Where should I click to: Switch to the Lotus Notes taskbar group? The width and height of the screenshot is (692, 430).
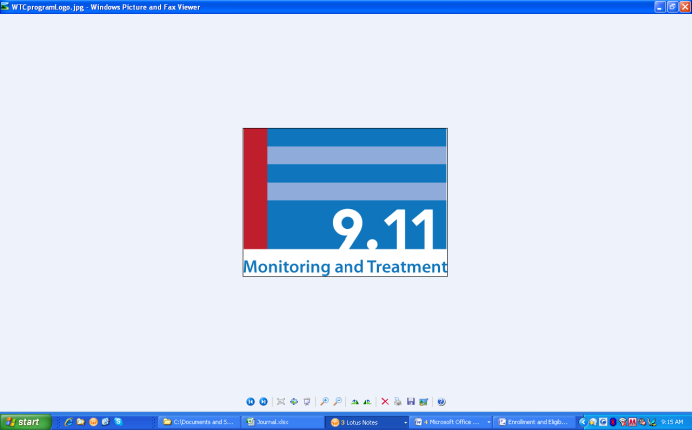coord(364,422)
